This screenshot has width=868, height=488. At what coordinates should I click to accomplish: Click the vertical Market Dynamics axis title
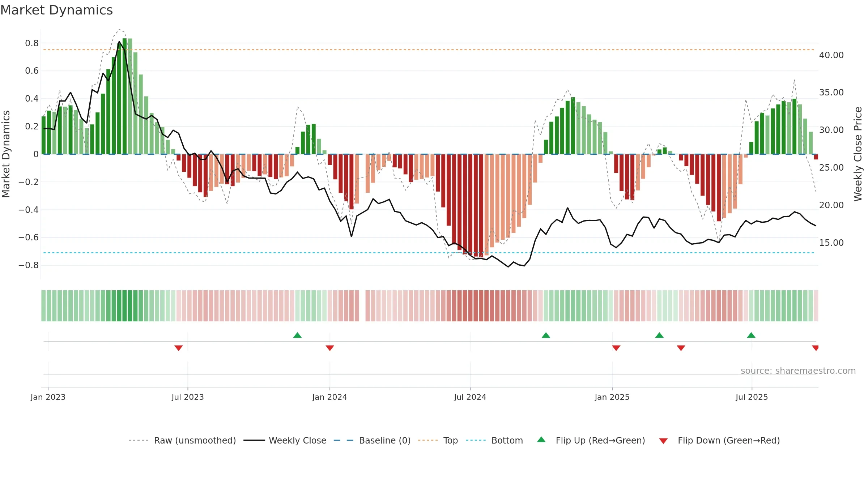[x=6, y=154]
